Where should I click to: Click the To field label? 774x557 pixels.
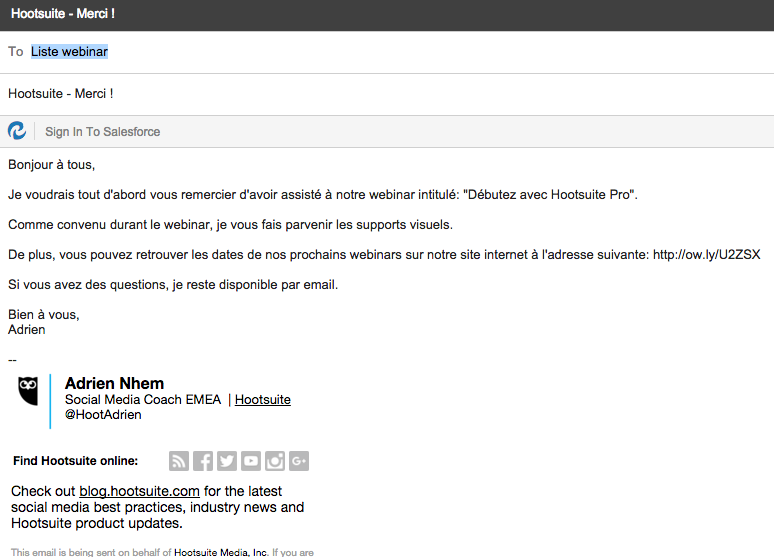point(15,51)
